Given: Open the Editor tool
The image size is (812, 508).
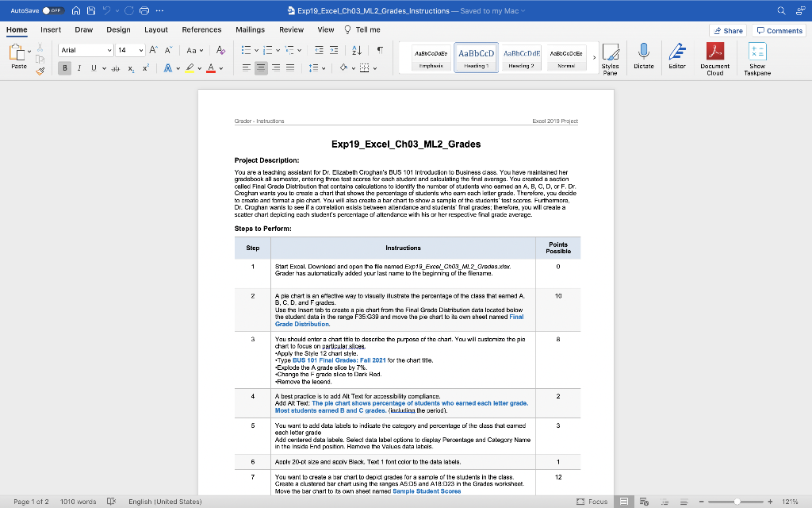Looking at the screenshot, I should (x=677, y=56).
